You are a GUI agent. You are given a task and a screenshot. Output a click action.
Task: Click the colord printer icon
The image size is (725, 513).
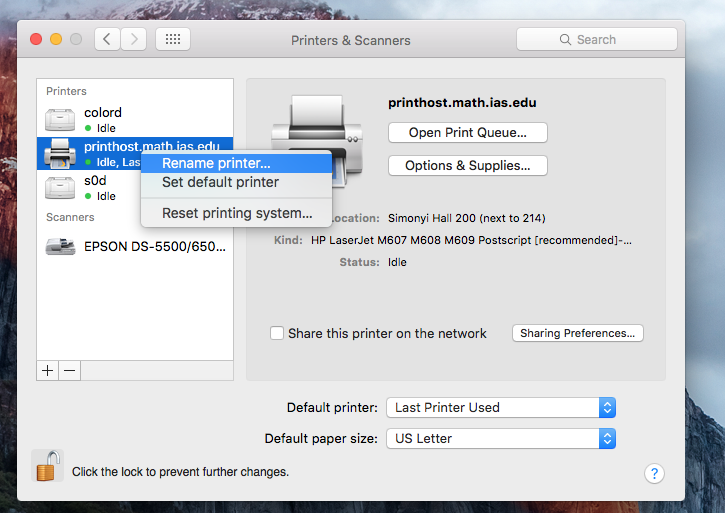coord(60,120)
